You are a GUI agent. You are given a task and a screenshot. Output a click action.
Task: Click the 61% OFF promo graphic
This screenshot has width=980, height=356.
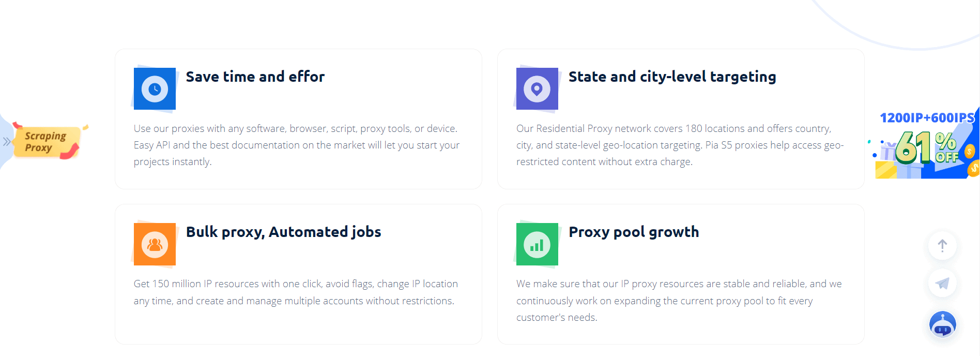[x=925, y=147]
